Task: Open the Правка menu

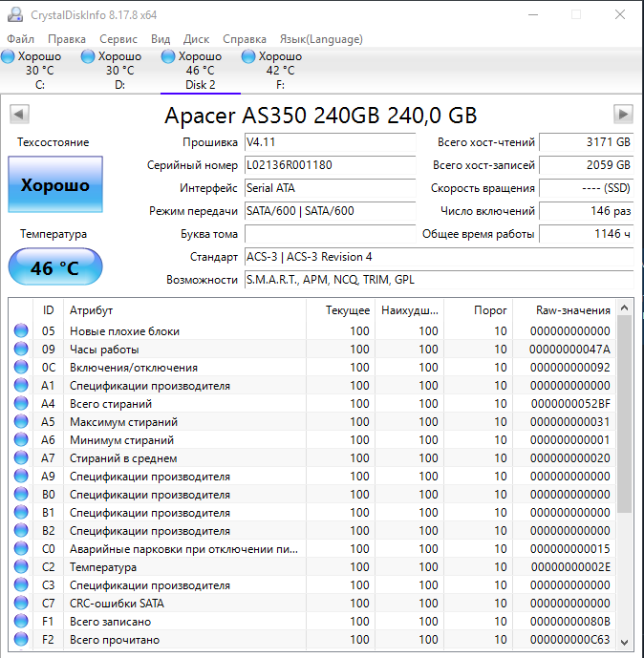Action: (67, 39)
